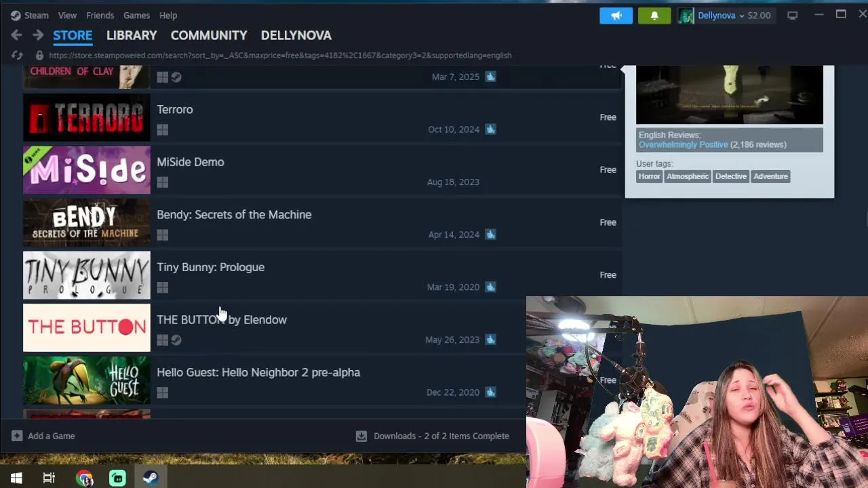Click Add a Game
This screenshot has height=488, width=868.
(52, 436)
